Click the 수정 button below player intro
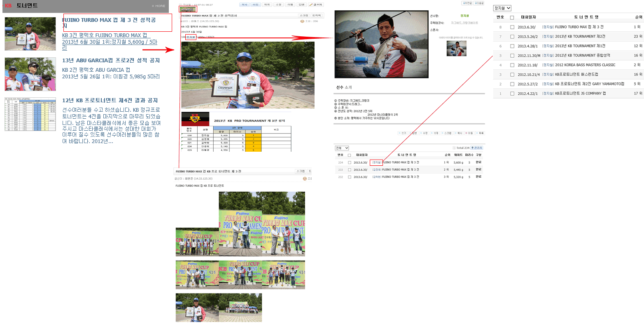Image resolution: width=644 pixels, height=329 pixels. click(x=424, y=133)
